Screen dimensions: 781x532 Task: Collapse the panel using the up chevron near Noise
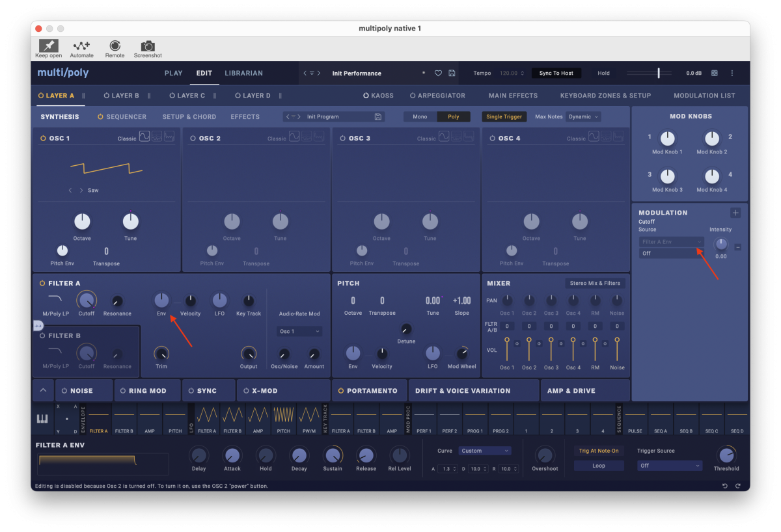(x=42, y=391)
